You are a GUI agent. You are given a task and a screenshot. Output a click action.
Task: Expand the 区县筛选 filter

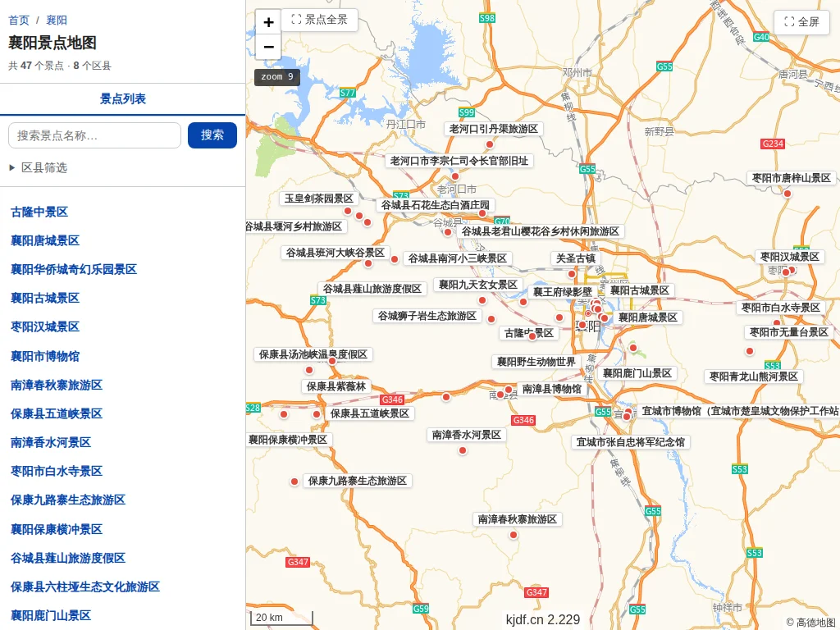(x=39, y=167)
